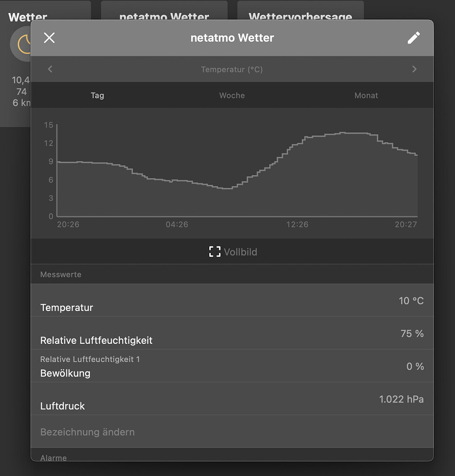
Task: Open the next measurement with right chevron
Action: (414, 69)
